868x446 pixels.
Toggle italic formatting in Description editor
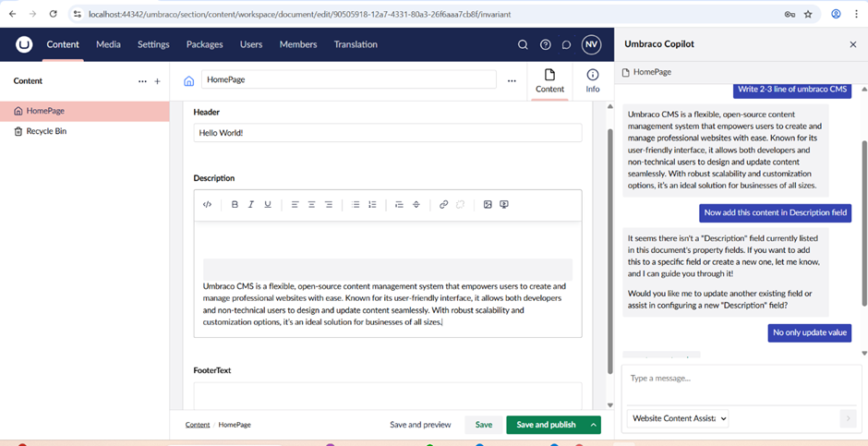(x=251, y=205)
